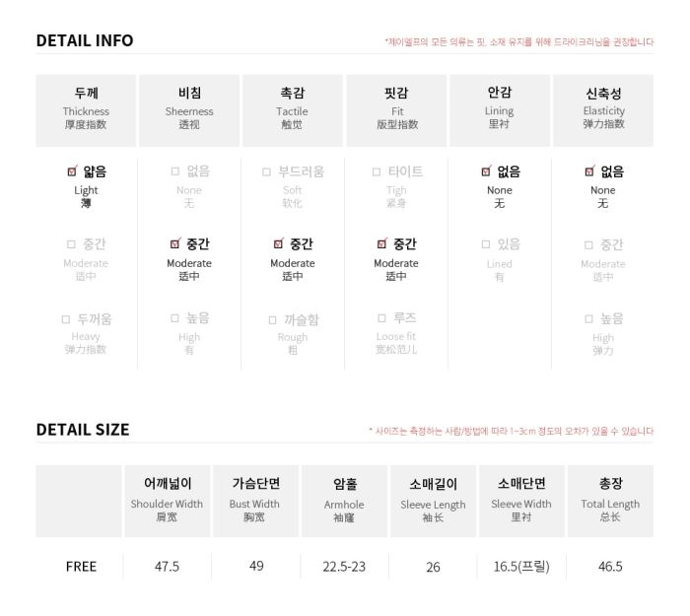Select the Tight (타이트) fit checkbox
The image size is (690, 616).
[377, 171]
